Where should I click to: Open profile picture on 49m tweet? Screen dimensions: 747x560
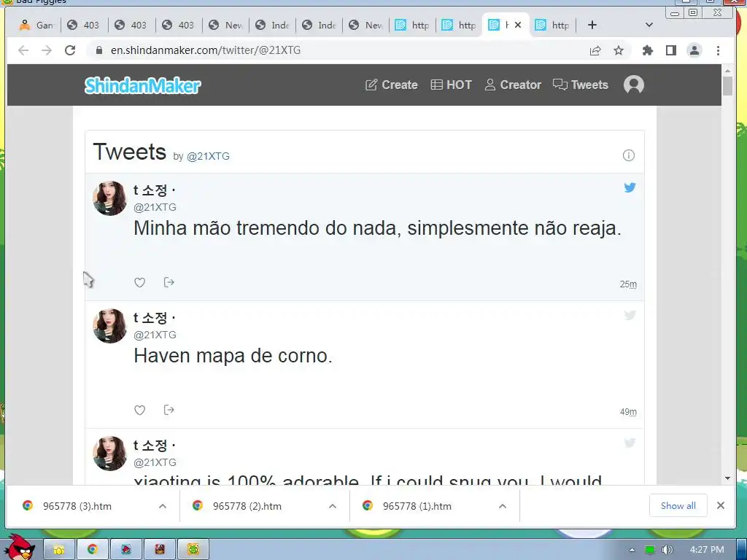(109, 326)
